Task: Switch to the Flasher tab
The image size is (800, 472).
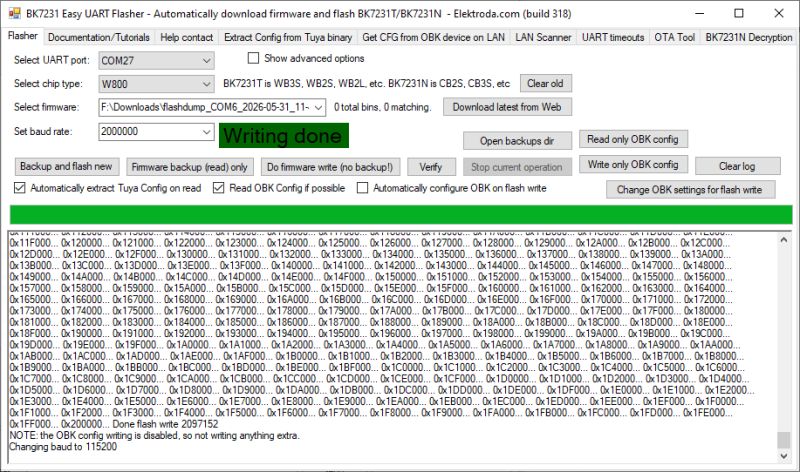Action: click(x=23, y=36)
